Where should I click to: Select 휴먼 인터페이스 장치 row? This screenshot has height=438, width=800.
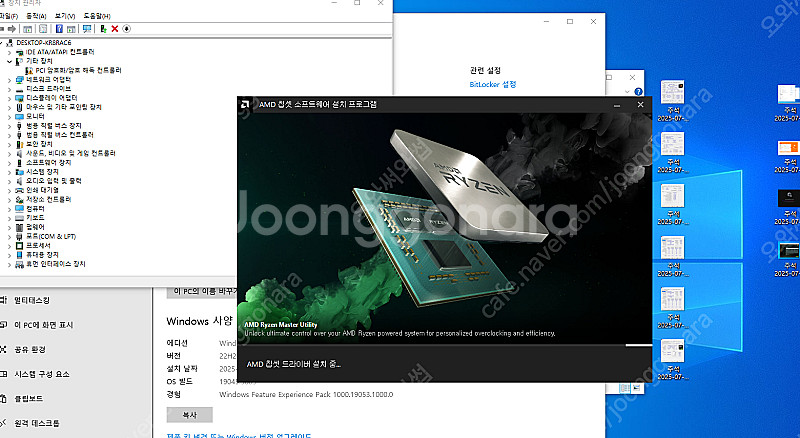click(56, 264)
